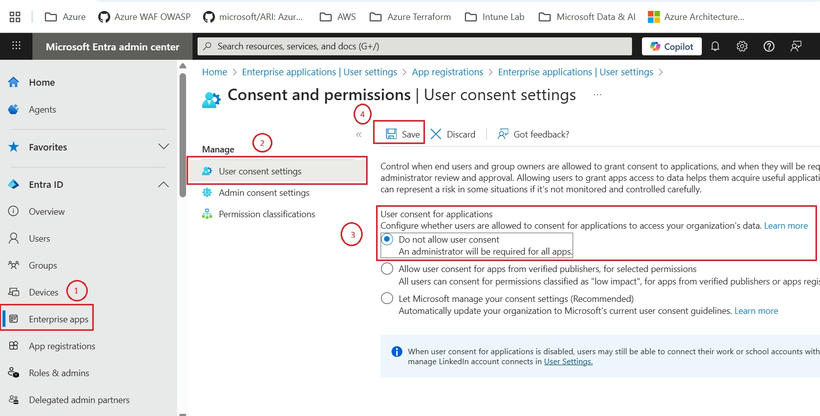The image size is (820, 416).
Task: Click the Consent and permissions page icon
Action: [211, 99]
